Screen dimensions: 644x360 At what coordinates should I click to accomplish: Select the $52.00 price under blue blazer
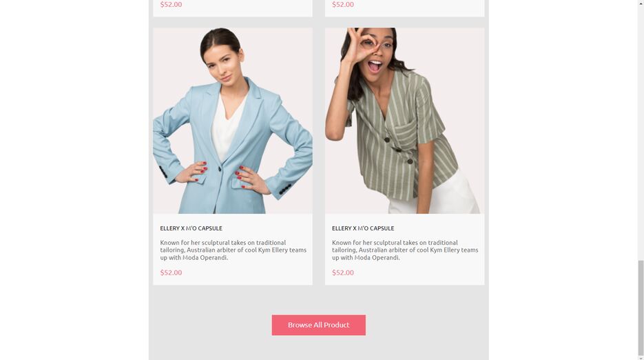pos(171,272)
